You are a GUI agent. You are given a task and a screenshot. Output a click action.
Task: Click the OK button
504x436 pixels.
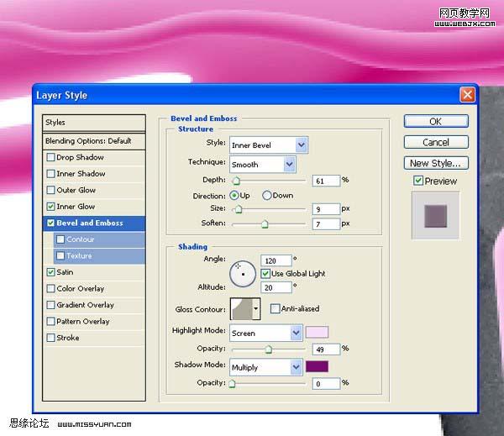pyautogui.click(x=436, y=122)
